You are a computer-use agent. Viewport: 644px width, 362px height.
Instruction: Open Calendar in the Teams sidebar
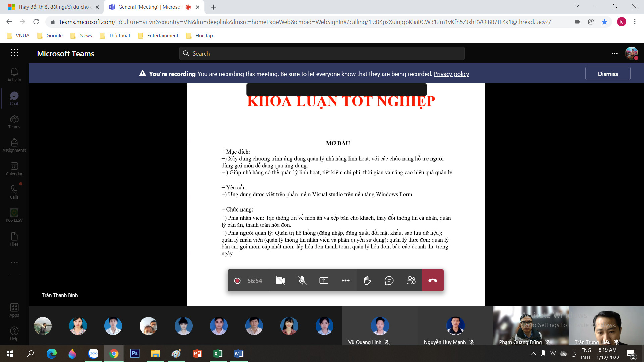click(x=14, y=169)
